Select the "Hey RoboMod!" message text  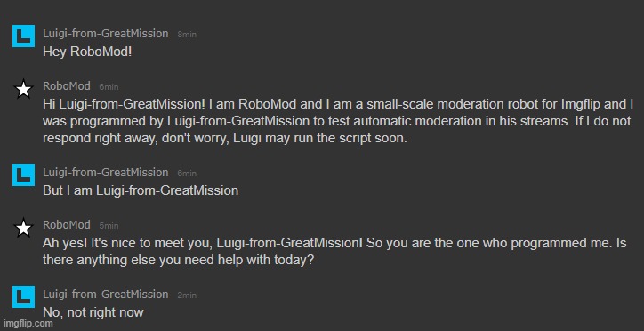pyautogui.click(x=87, y=52)
